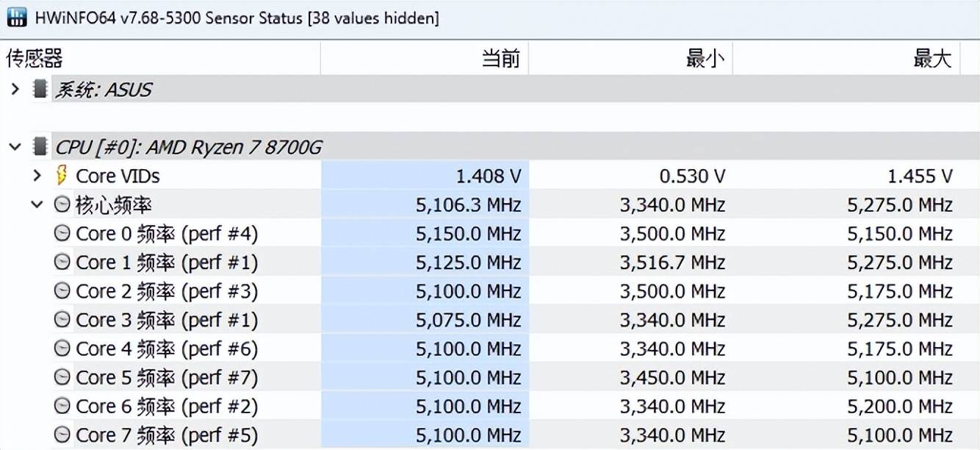Image resolution: width=980 pixels, height=450 pixels.
Task: Select the Core 6 频率 (perf #2) row
Action: pos(167,407)
